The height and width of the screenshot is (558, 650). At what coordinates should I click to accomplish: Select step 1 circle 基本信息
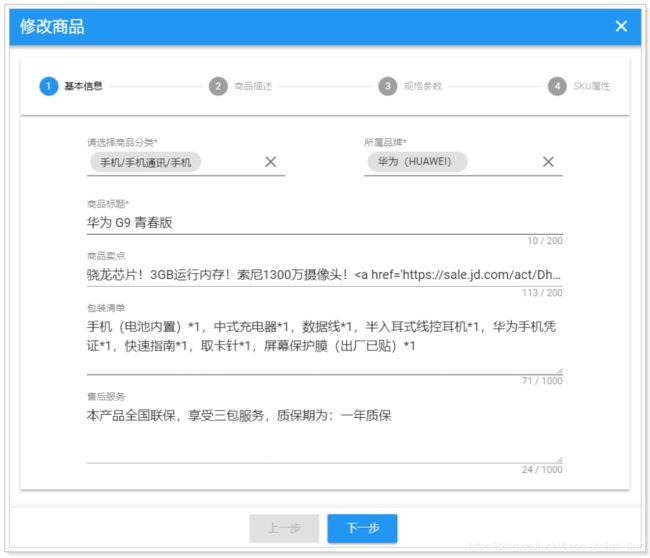pyautogui.click(x=49, y=86)
